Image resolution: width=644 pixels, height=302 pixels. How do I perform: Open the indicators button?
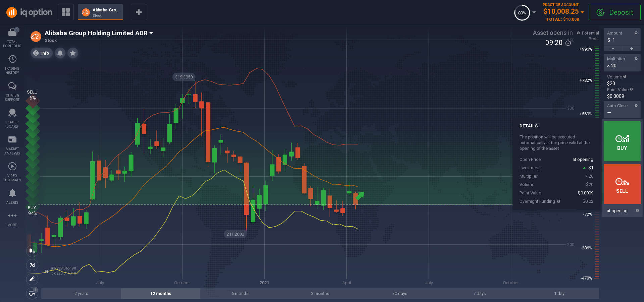[32, 293]
